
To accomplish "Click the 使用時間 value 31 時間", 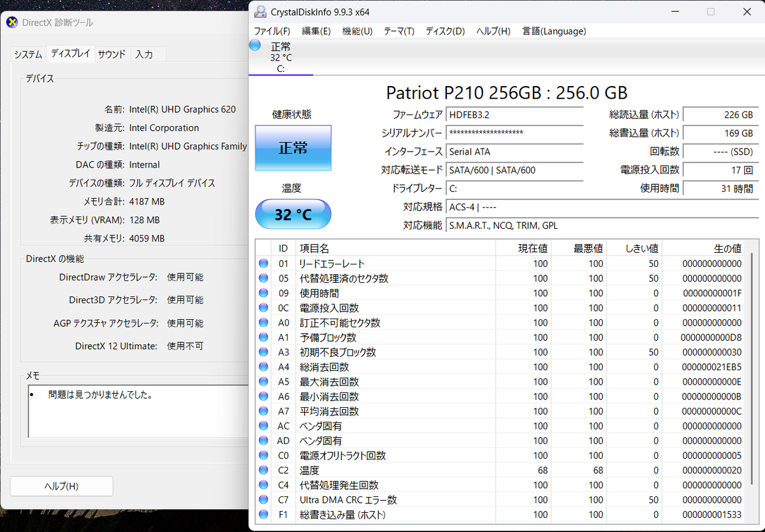I will click(x=720, y=189).
